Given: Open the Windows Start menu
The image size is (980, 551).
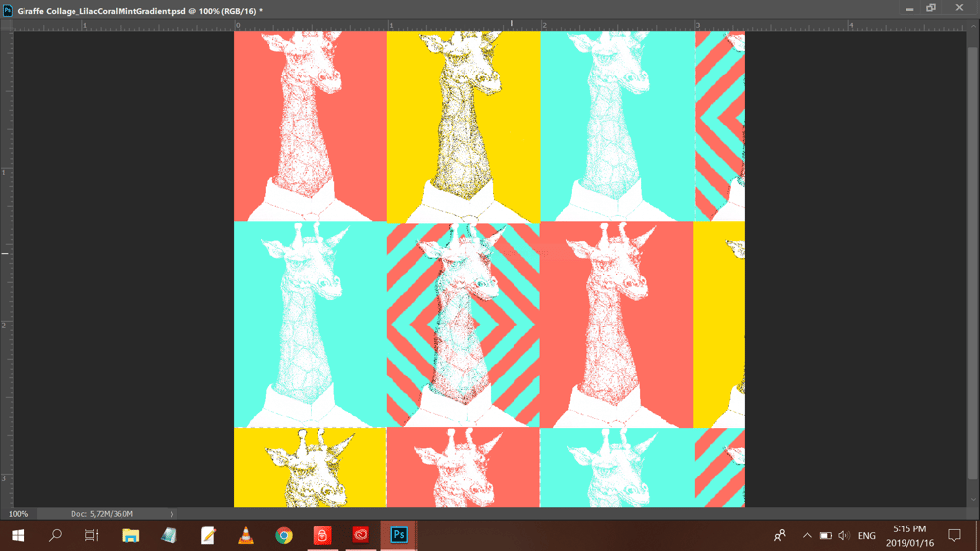Looking at the screenshot, I should [18, 536].
